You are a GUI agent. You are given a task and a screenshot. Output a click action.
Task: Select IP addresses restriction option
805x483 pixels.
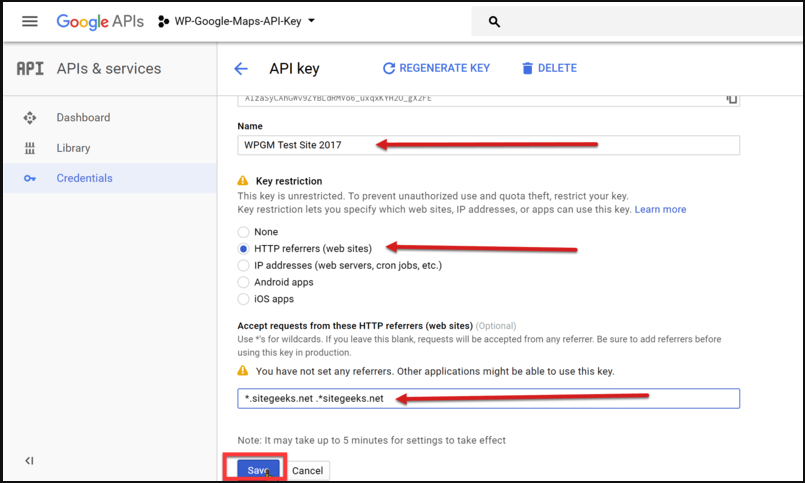pos(243,265)
